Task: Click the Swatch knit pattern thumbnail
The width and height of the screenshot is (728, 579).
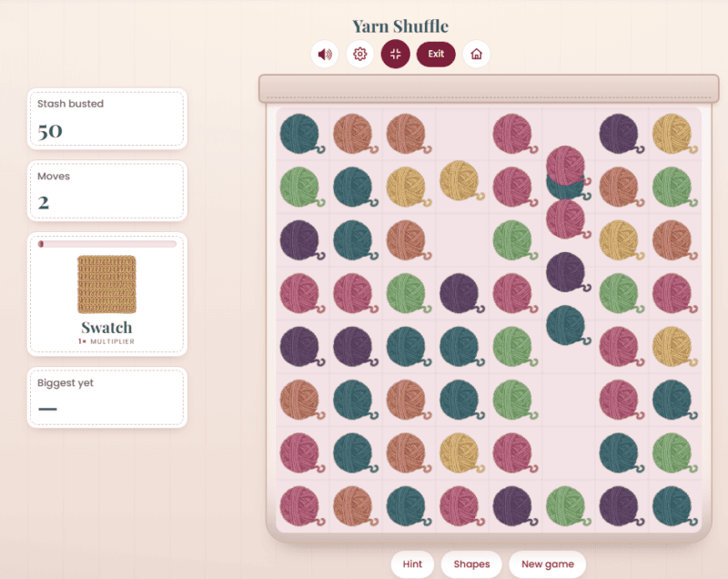Action: pos(106,285)
